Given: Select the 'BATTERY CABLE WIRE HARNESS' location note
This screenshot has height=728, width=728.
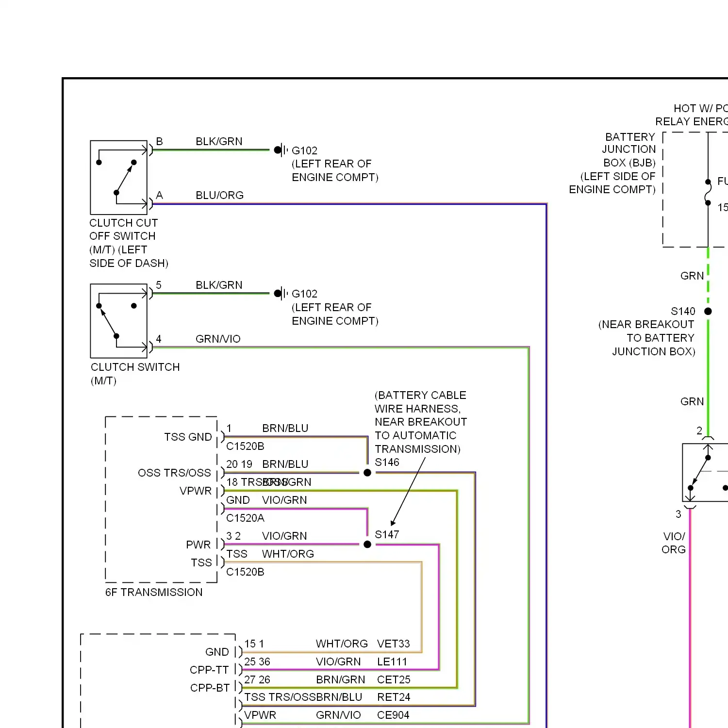Looking at the screenshot, I should pyautogui.click(x=420, y=422).
